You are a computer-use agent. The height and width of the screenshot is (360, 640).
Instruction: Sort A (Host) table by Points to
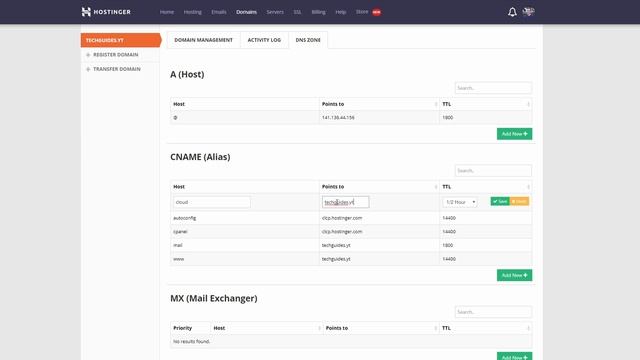pos(436,104)
